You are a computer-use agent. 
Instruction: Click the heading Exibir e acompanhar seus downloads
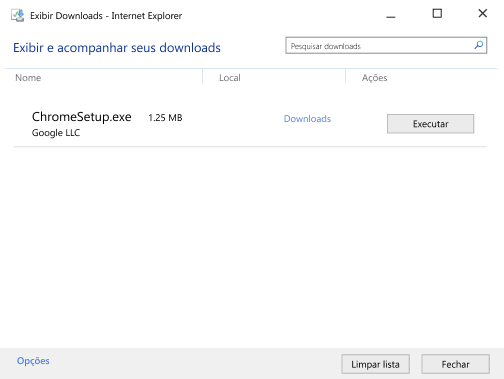point(117,48)
